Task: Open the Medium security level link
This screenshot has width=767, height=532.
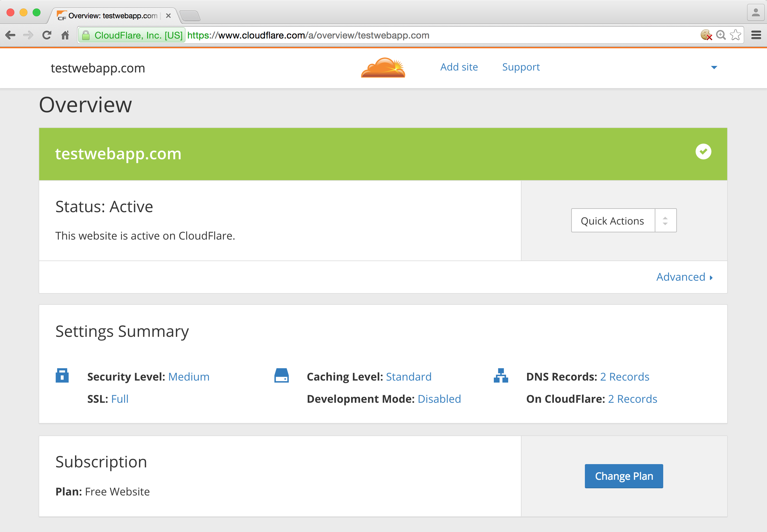Action: [189, 377]
